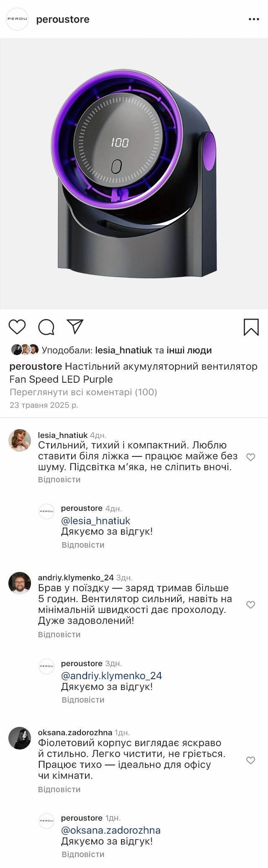Open andriy.klymenko_24's profile picture

coord(20,583)
